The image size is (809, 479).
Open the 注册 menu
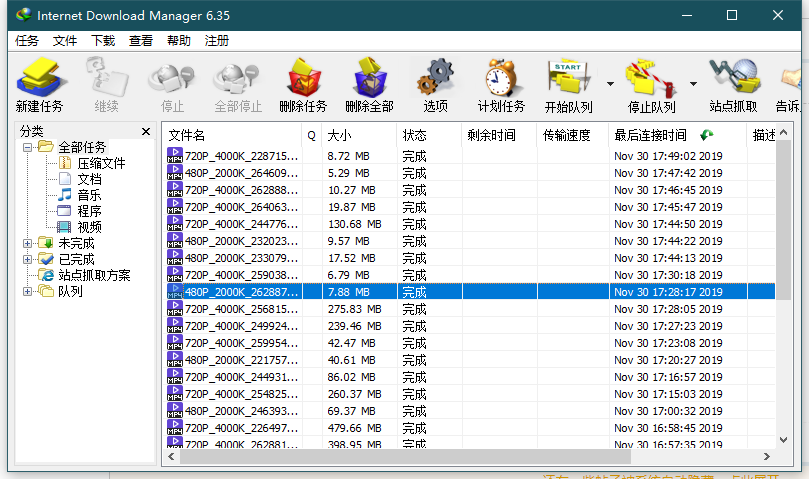(x=217, y=41)
